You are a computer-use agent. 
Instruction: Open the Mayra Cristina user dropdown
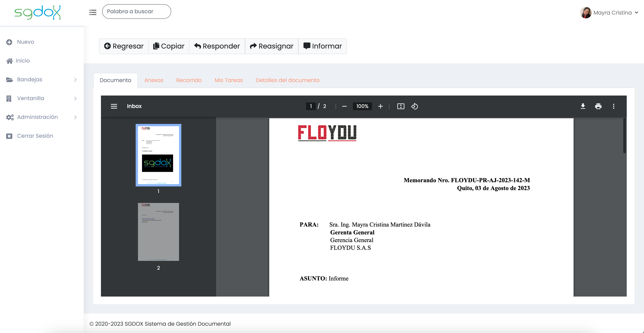(609, 12)
